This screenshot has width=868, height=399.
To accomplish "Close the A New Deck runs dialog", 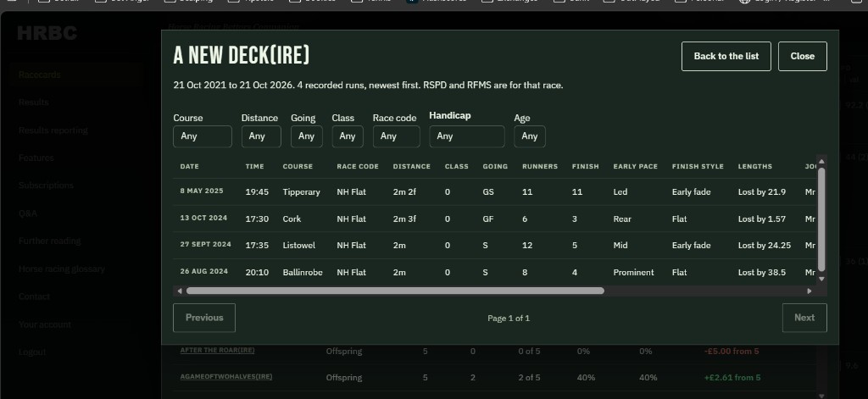I will tap(802, 56).
